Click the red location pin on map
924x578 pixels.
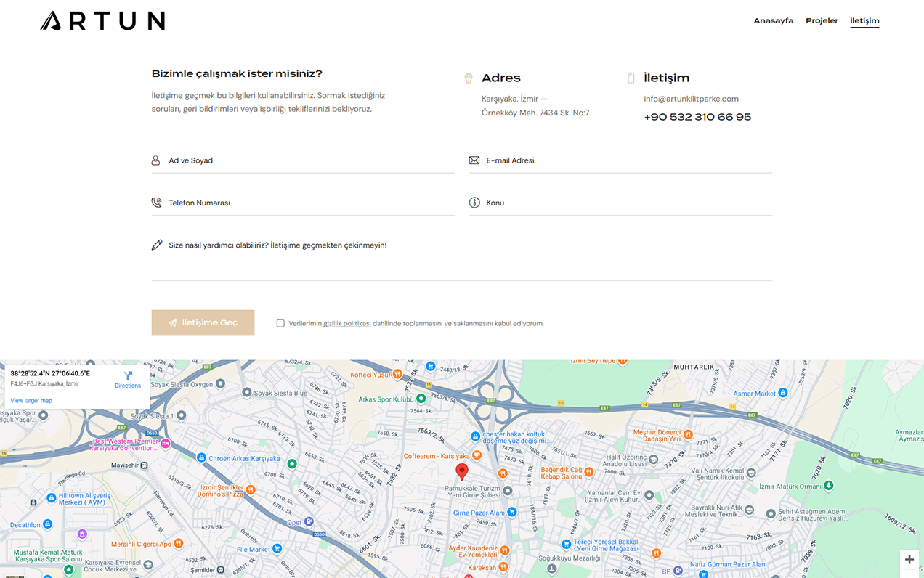pos(462,471)
